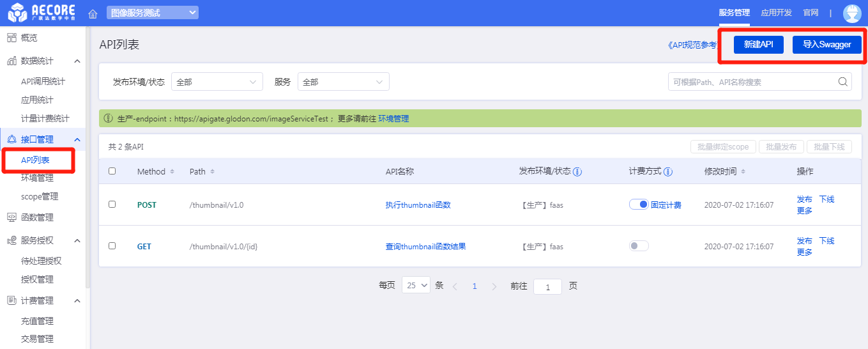Viewport: 868px width, 349px height.
Task: Collapse the 数据统计 sidebar section
Action: coord(77,61)
